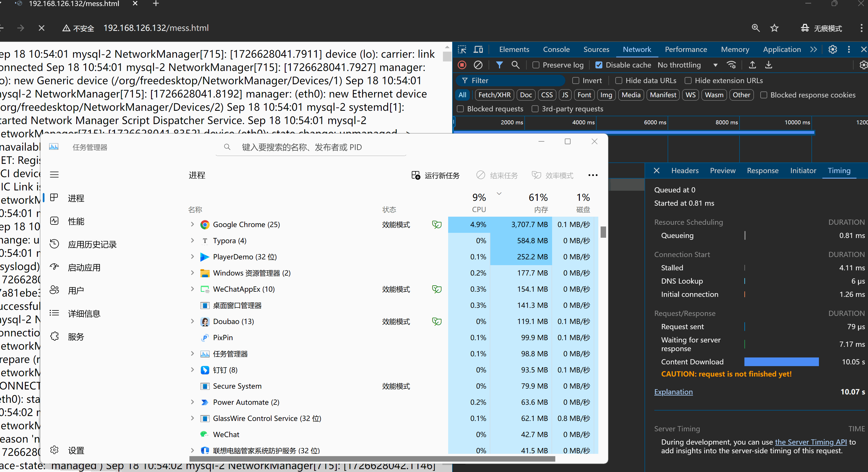Open DevTools settings gear
This screenshot has height=472, width=868.
(832, 50)
